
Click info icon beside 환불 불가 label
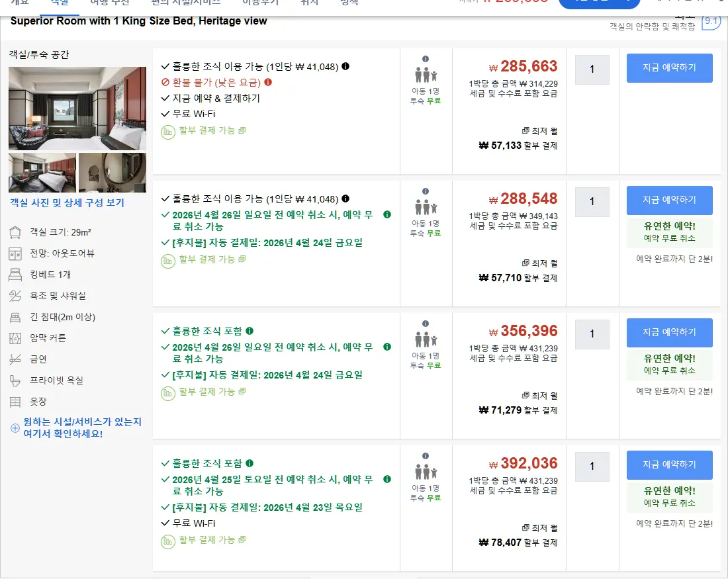tap(268, 82)
